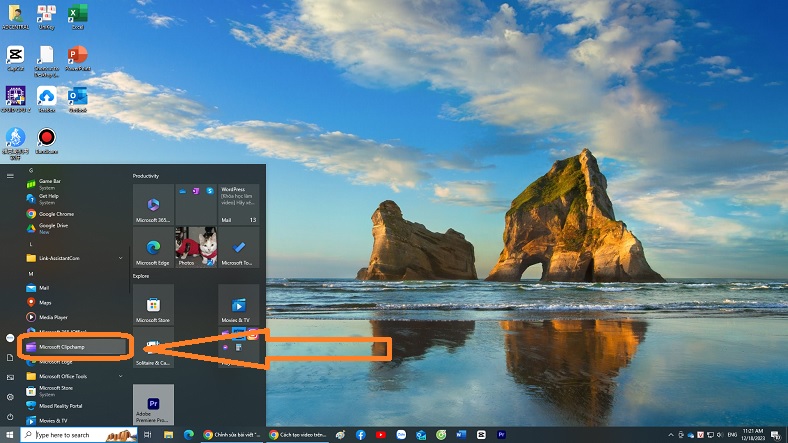
Task: Open the Photos live tile
Action: [196, 246]
